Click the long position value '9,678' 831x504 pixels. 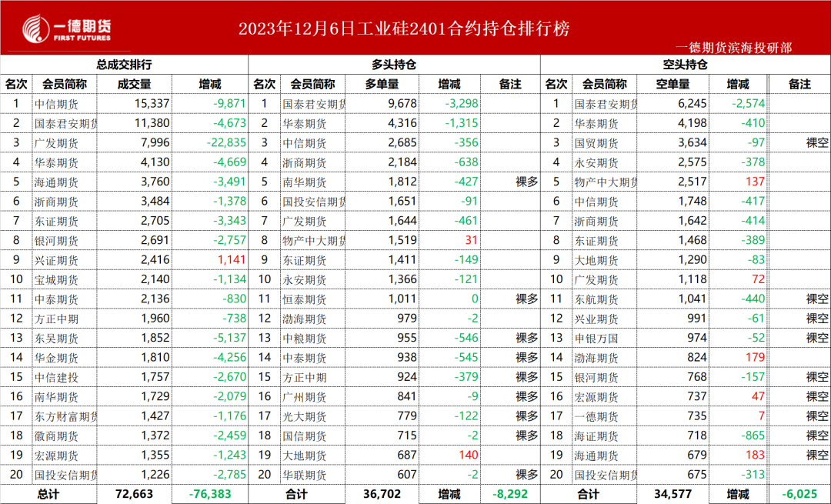tap(402, 103)
